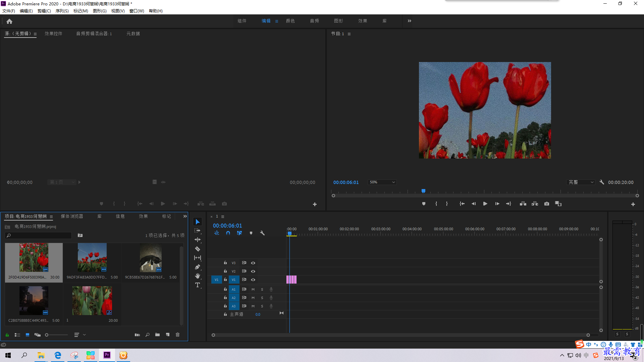Open 文件(F) menu
Screen dimensions: 644x362
(9, 11)
